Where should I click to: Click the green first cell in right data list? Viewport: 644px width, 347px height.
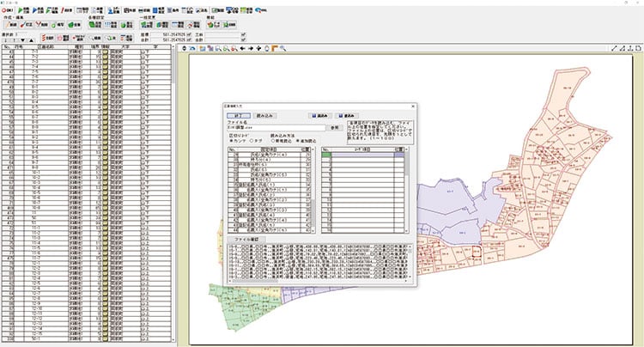326,155
